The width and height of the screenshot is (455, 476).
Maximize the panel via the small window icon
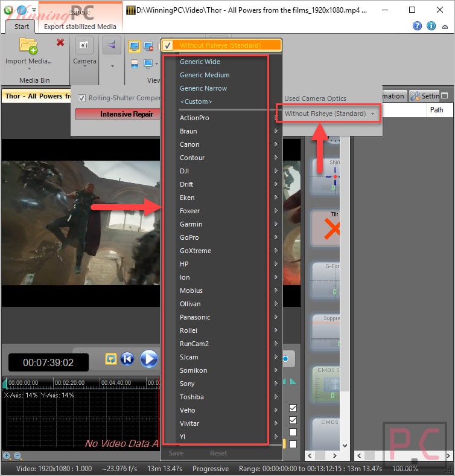tap(445, 96)
